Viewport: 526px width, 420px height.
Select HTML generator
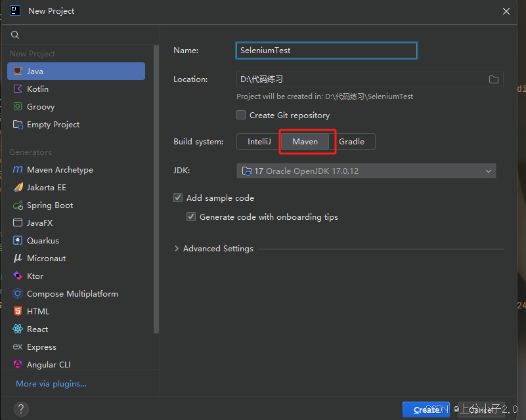click(x=76, y=312)
